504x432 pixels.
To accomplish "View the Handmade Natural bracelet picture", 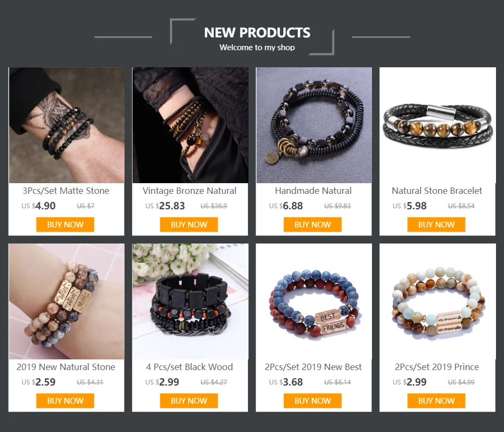I will pos(314,125).
